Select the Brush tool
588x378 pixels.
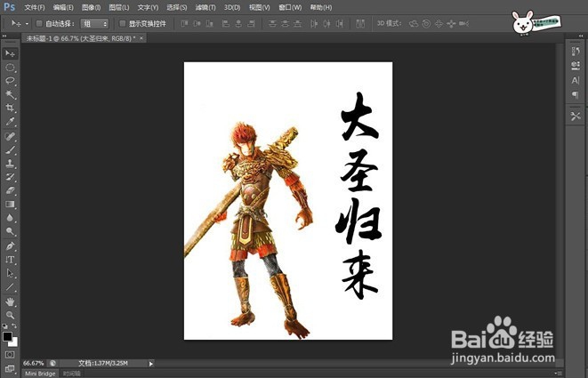[x=10, y=149]
